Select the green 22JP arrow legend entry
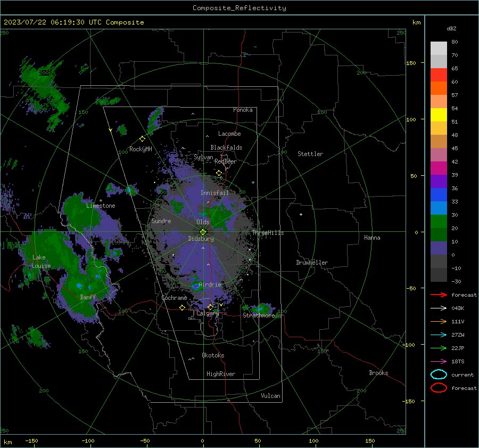The width and height of the screenshot is (479, 448). pyautogui.click(x=439, y=348)
